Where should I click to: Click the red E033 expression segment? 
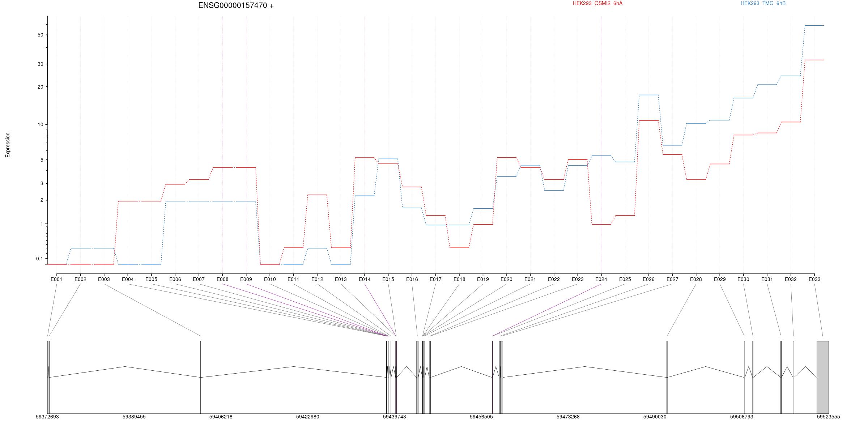814,60
